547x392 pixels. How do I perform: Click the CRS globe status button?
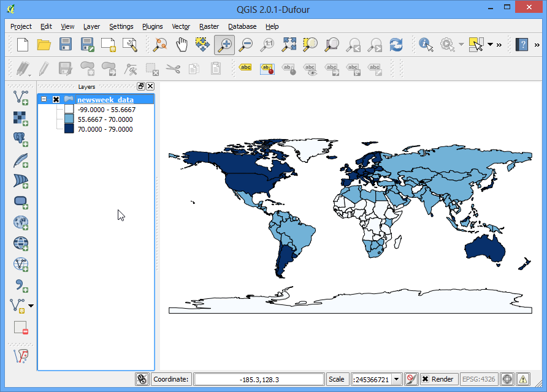507,380
